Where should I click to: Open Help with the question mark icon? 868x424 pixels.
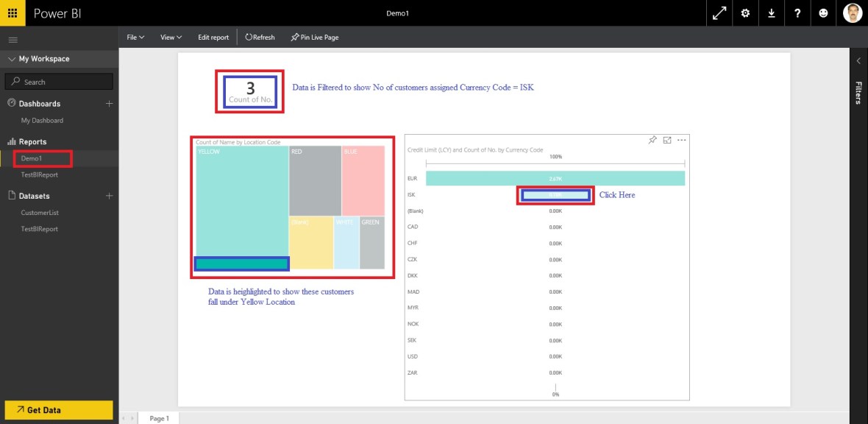797,13
